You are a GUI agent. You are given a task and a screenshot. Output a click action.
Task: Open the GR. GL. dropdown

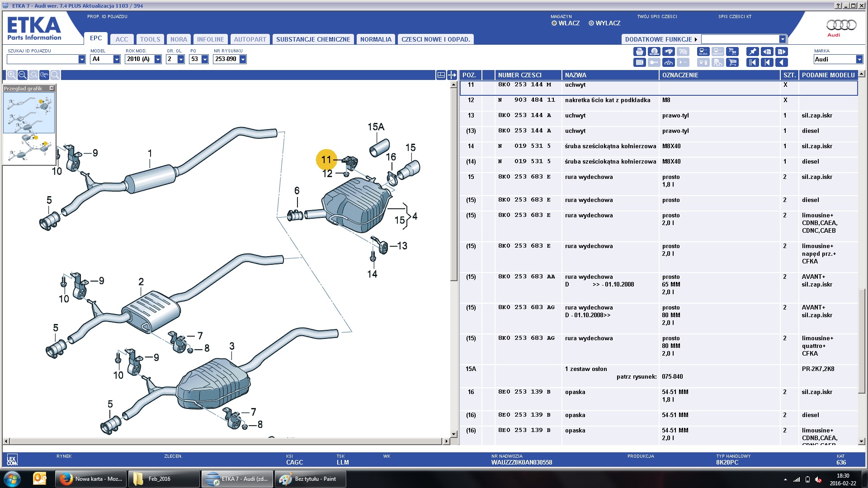(181, 59)
